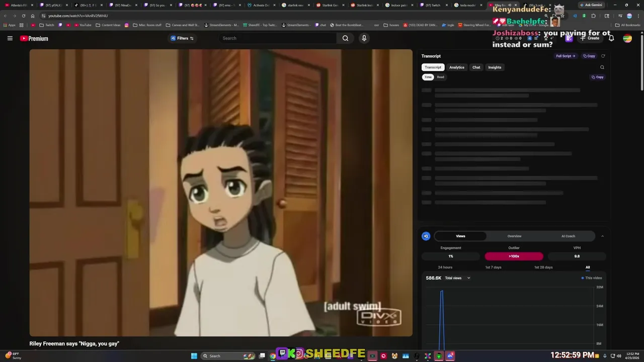Open the houses bookmark folder
644x362 pixels.
coord(391,25)
